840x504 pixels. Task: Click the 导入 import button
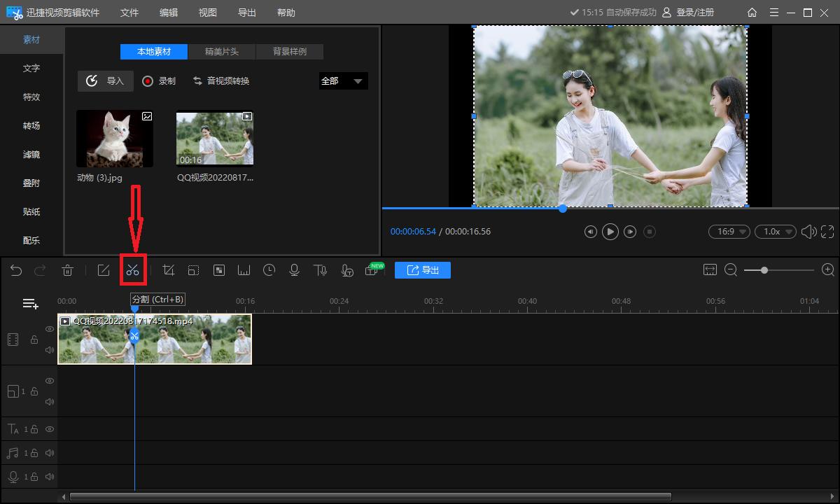coord(105,81)
